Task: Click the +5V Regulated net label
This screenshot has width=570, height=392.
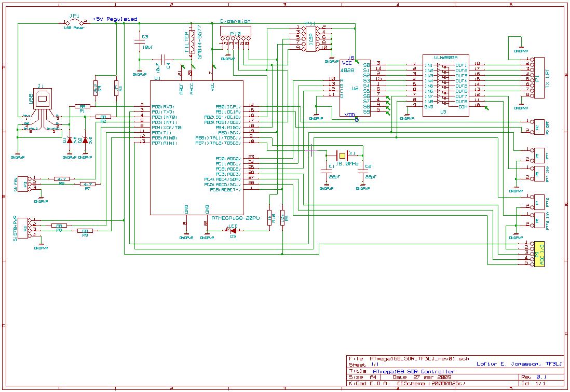Action: point(114,19)
